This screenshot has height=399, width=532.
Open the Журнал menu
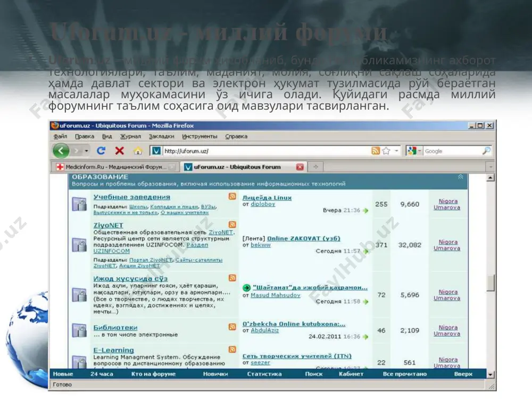click(130, 136)
